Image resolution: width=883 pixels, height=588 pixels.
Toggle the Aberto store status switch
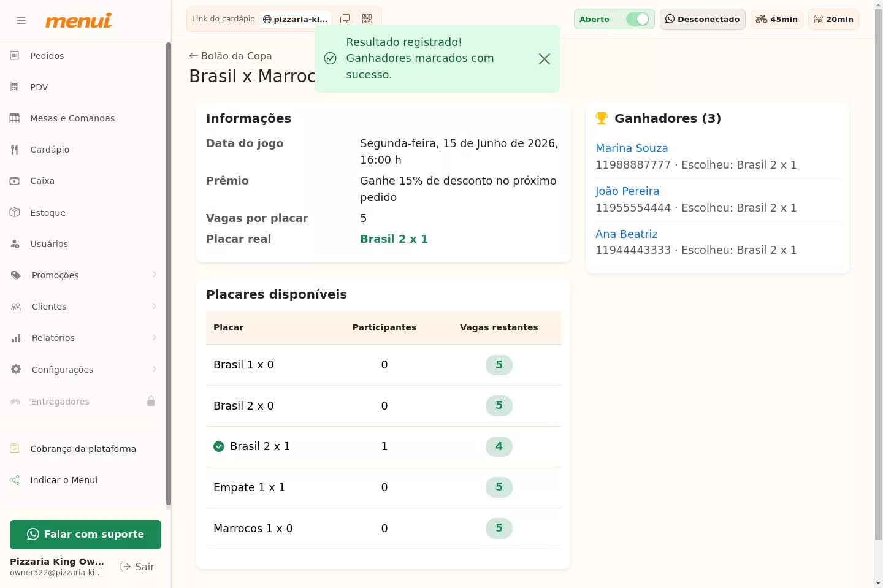pos(638,19)
